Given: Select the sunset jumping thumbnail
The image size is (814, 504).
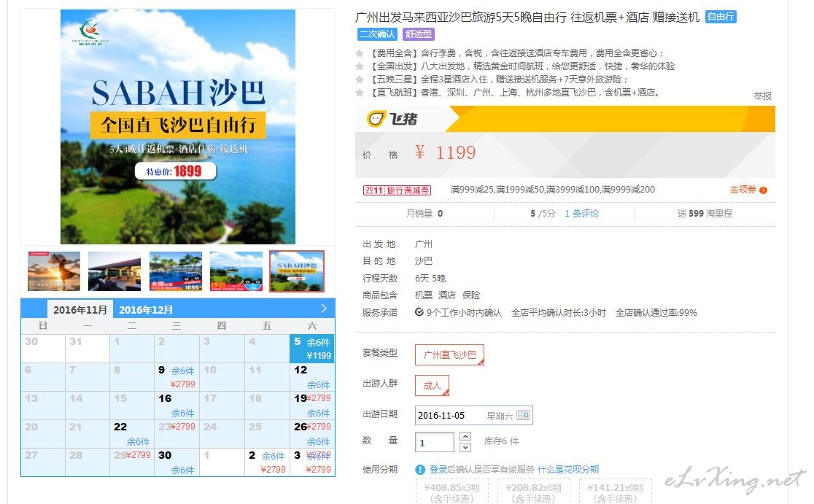Looking at the screenshot, I should coord(54,271).
